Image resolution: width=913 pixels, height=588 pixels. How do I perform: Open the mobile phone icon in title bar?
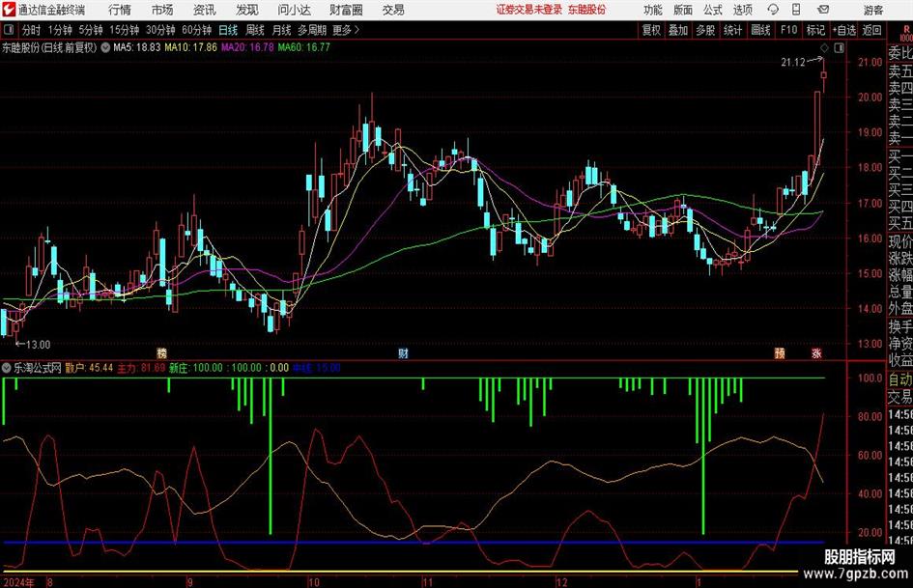[x=796, y=10]
